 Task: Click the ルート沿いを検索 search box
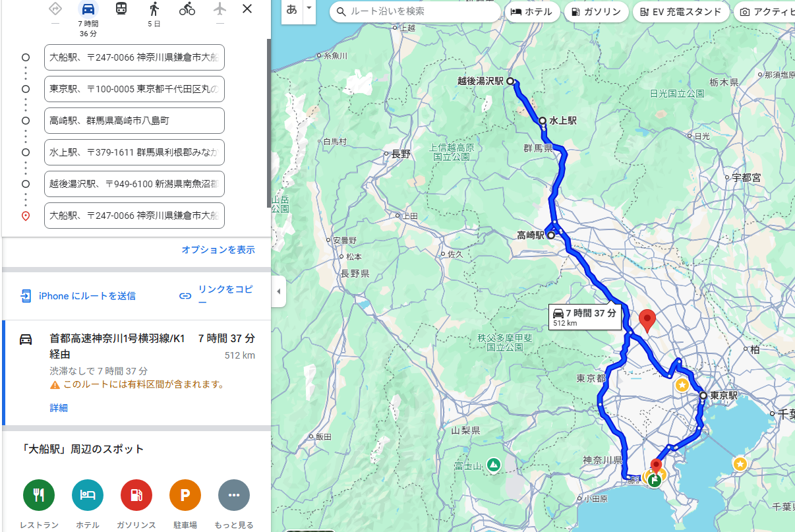pos(415,11)
